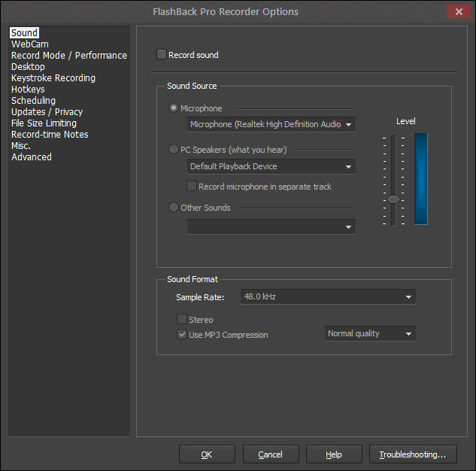Confirm settings with the OK button
The height and width of the screenshot is (471, 476).
pyautogui.click(x=207, y=454)
